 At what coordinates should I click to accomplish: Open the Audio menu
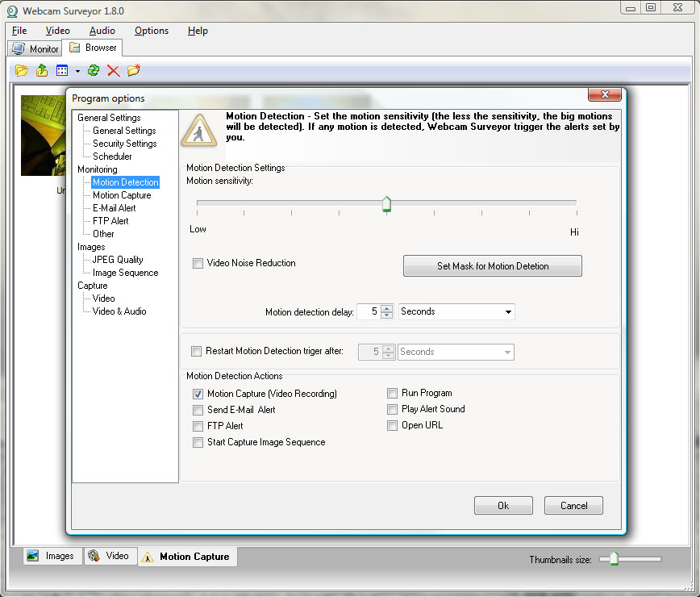point(102,31)
